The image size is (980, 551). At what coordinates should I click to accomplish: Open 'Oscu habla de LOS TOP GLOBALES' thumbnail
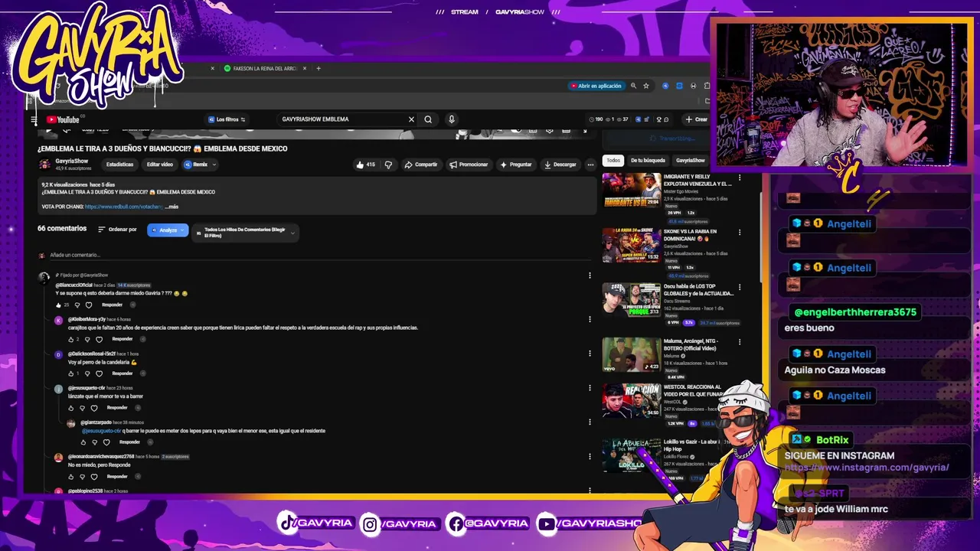[632, 300]
